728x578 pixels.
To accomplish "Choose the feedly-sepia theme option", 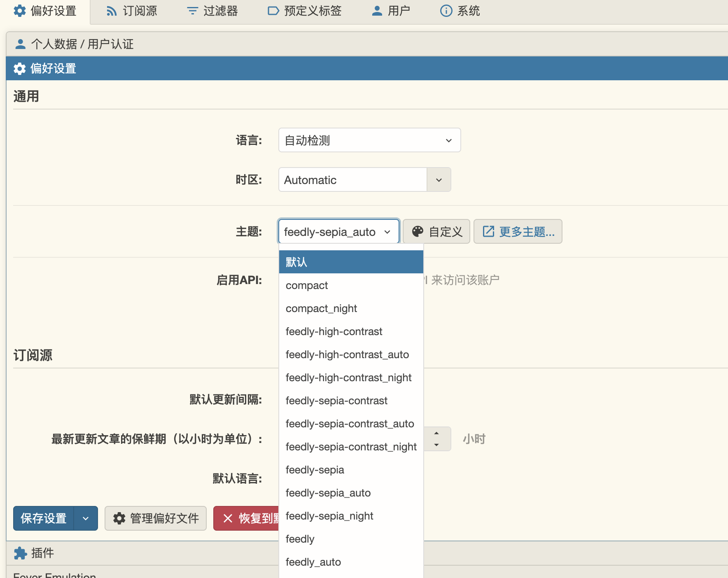I will [x=351, y=470].
